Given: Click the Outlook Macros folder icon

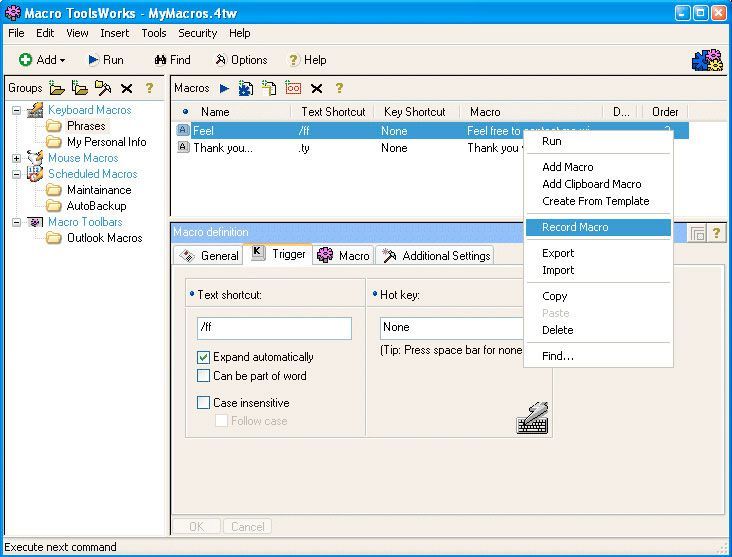Looking at the screenshot, I should point(54,238).
